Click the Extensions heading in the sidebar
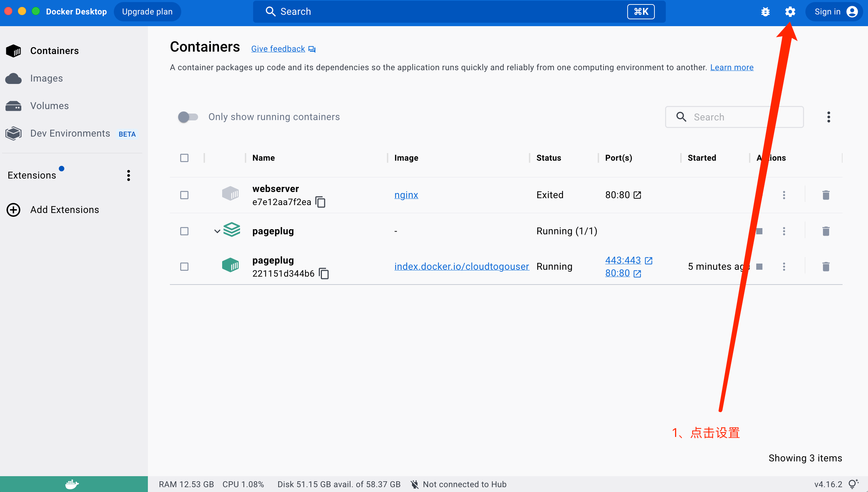The height and width of the screenshot is (492, 868). coord(32,175)
